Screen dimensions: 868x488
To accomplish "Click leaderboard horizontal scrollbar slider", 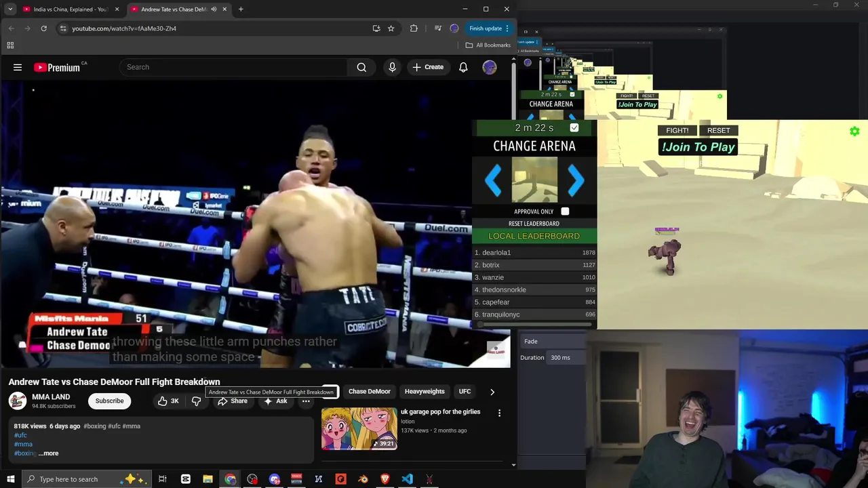I will click(x=480, y=325).
